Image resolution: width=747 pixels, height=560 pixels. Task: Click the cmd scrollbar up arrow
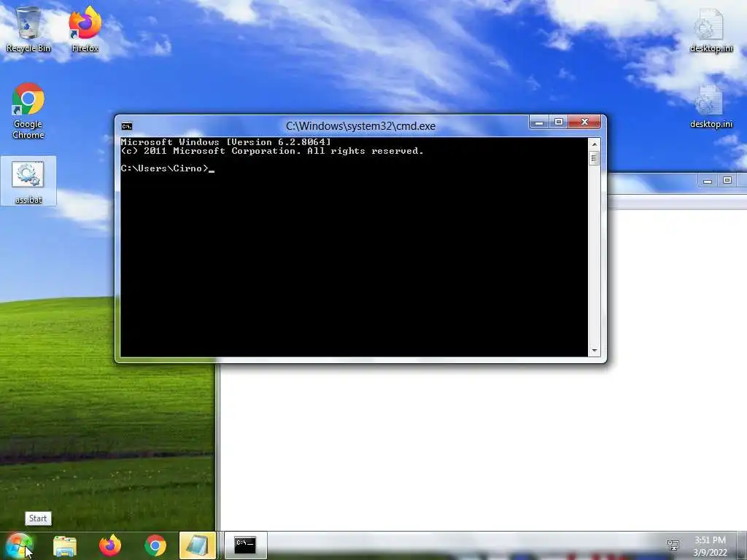point(594,144)
